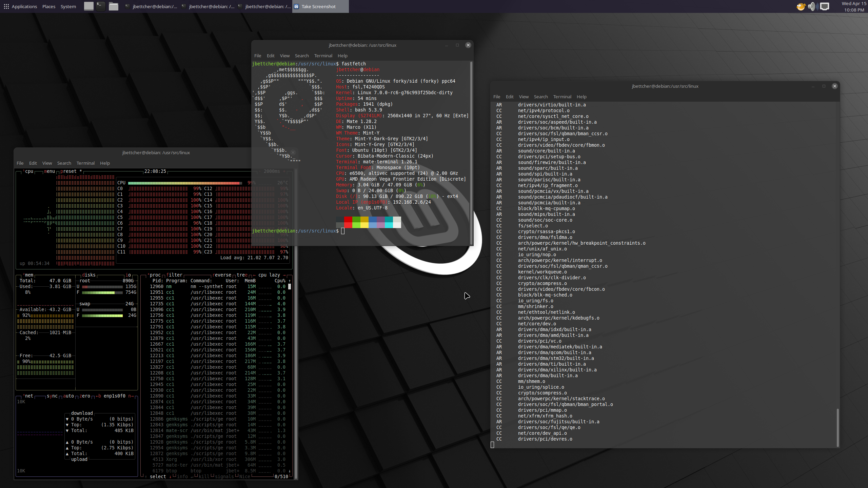Minimize the fastfetch terminal window
868x488 pixels.
447,45
